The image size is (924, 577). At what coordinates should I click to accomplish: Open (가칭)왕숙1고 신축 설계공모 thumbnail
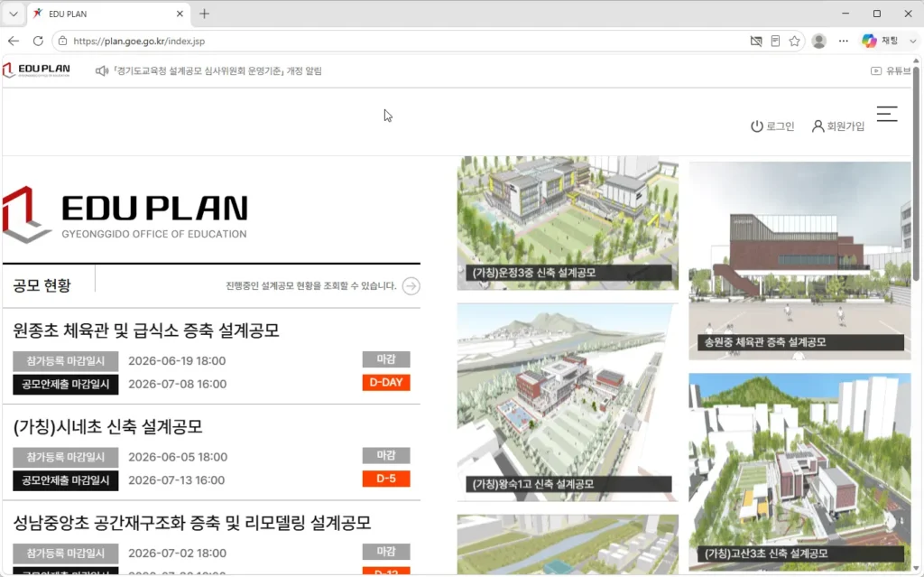(x=568, y=403)
